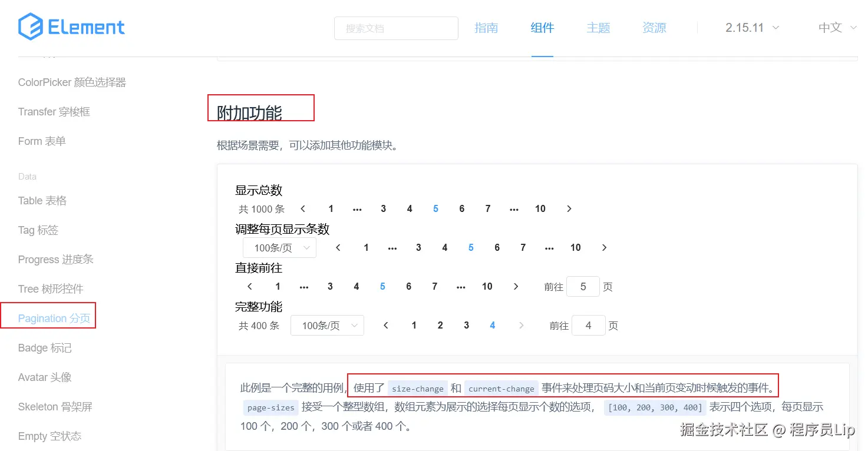The width and height of the screenshot is (868, 451).
Task: Open the 中文 language dropdown
Action: point(837,28)
